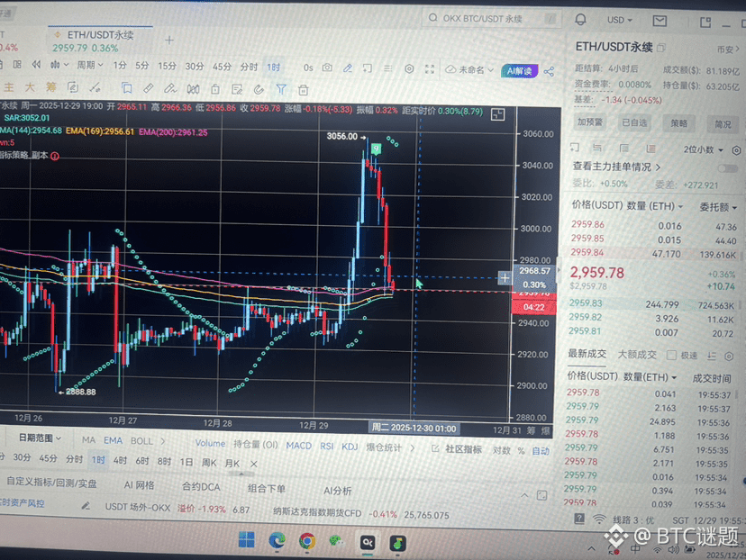This screenshot has height=560, width=746.
Task: Toggle the % percent scale option
Action: [x=521, y=450]
